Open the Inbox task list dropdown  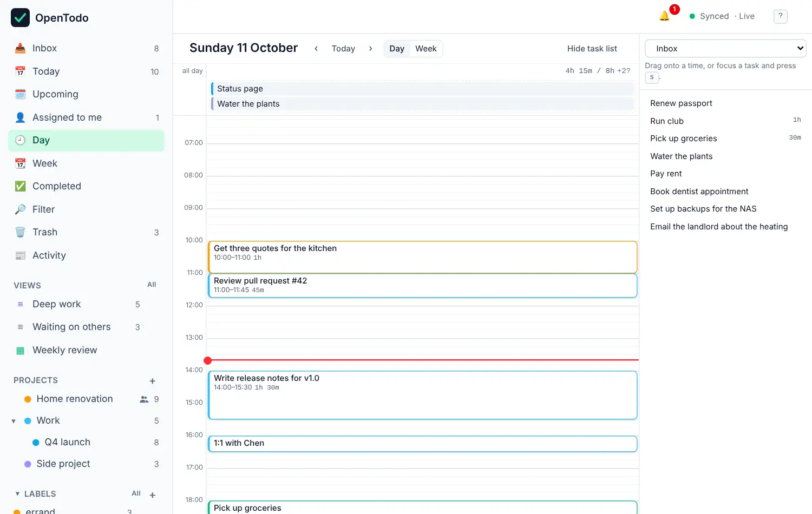[725, 48]
